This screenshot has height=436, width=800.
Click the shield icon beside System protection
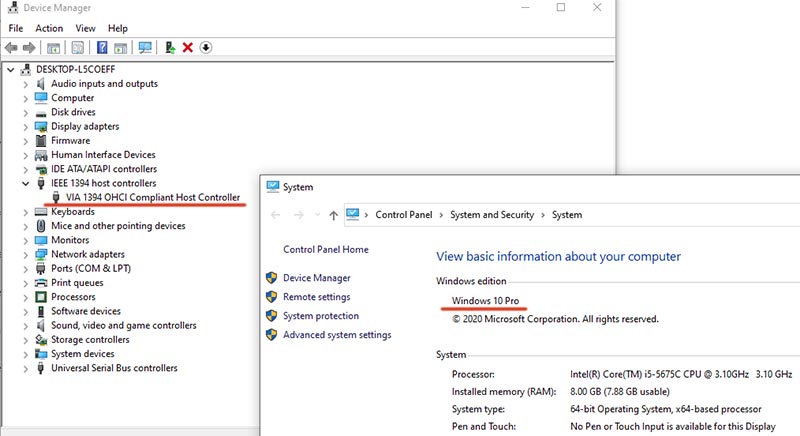click(271, 316)
